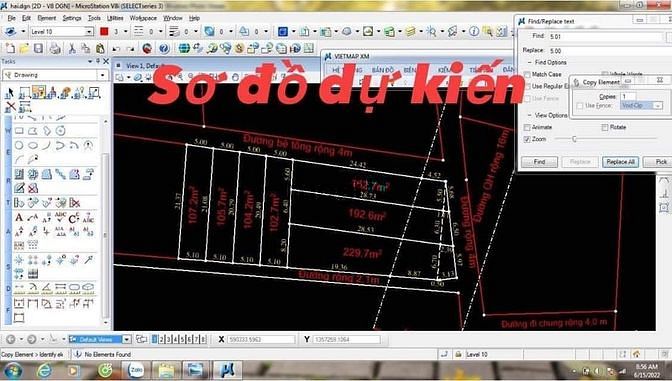Click the Zoom slider handle
This screenshot has width=672, height=381.
coord(574,139)
